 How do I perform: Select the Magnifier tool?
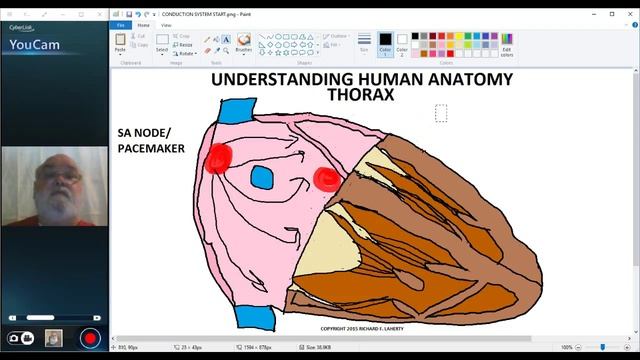226,51
